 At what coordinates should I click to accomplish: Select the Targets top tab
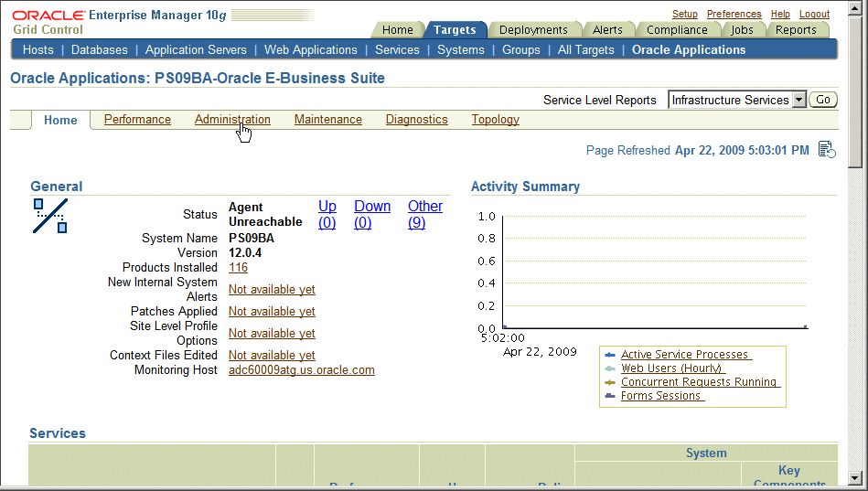pyautogui.click(x=455, y=30)
